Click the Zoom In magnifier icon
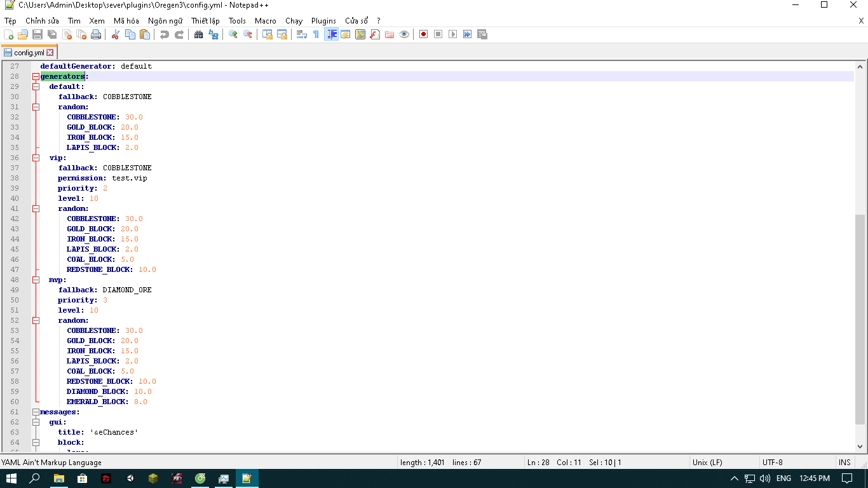Screen dimensions: 868x488 233,34
